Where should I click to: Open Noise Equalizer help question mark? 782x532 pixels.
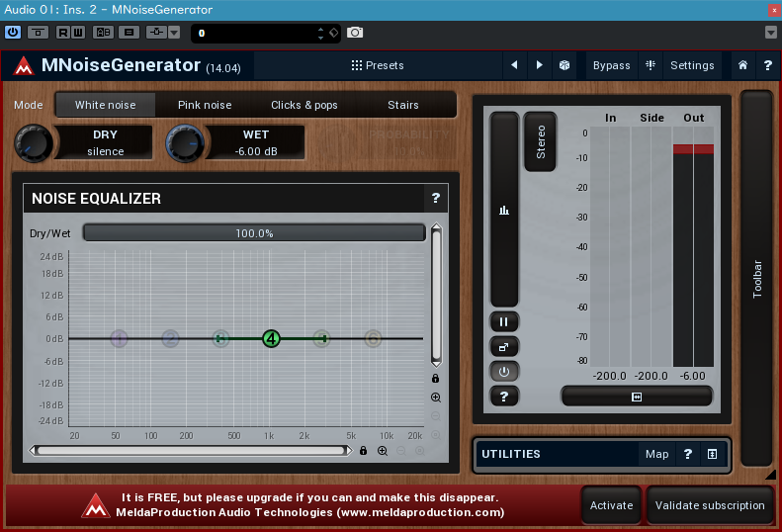pos(435,198)
